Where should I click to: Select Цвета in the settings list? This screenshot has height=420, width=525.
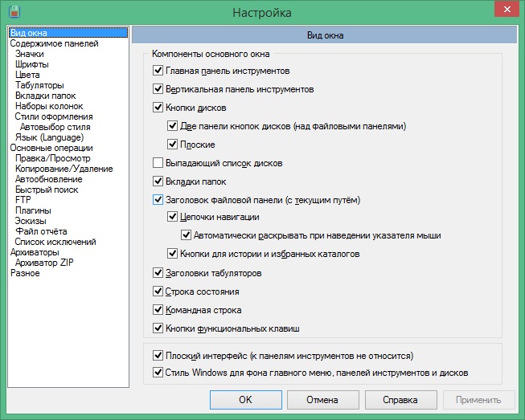(27, 75)
